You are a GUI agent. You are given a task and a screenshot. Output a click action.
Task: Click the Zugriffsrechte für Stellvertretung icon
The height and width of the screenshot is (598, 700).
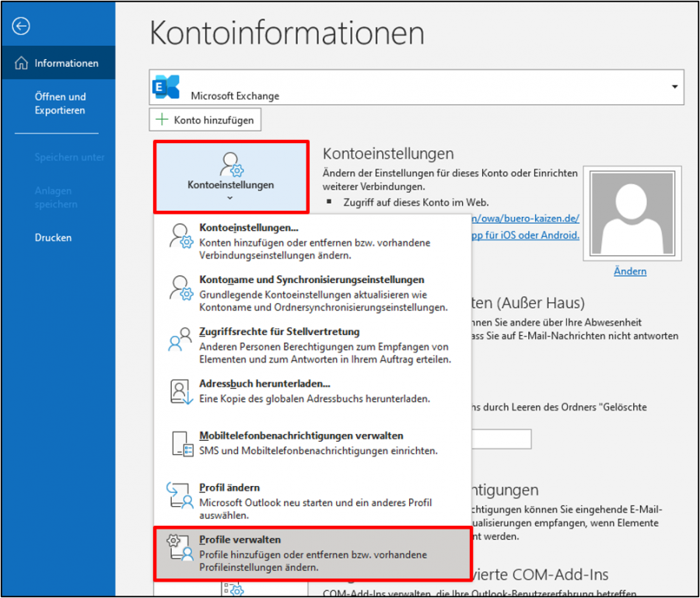point(180,340)
